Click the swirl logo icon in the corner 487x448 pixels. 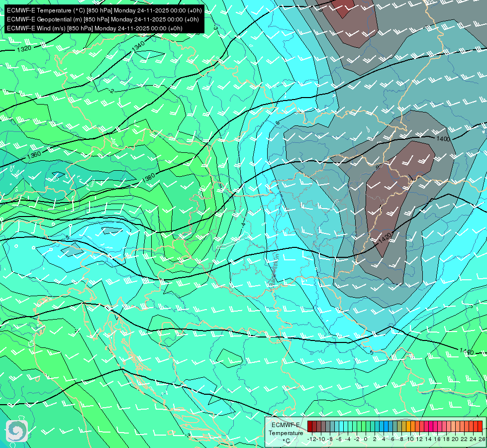pyautogui.click(x=17, y=431)
